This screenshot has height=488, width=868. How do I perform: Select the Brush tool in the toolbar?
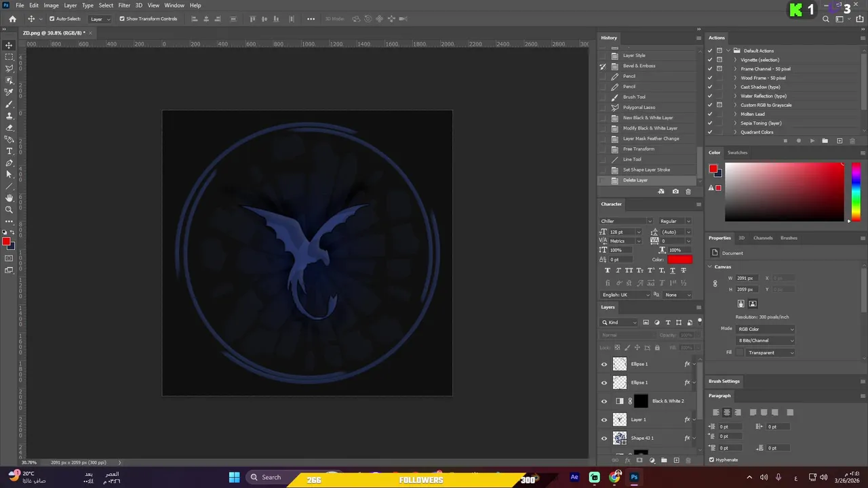point(9,104)
